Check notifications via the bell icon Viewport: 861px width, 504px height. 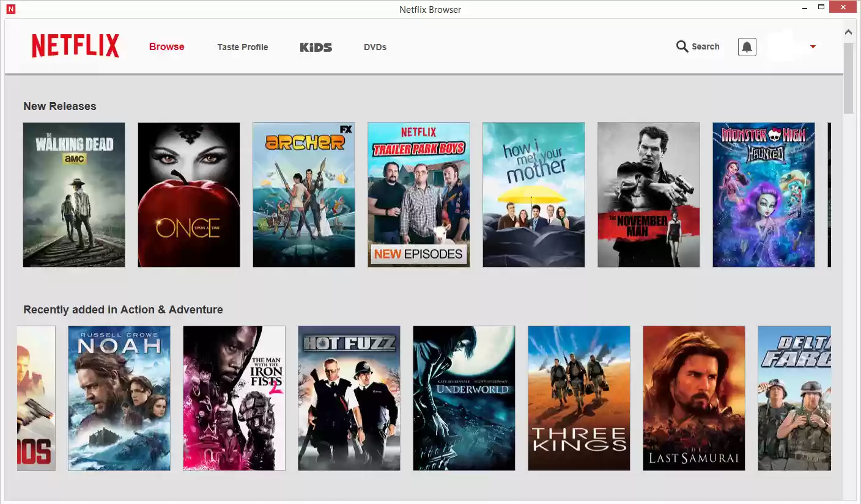point(746,46)
